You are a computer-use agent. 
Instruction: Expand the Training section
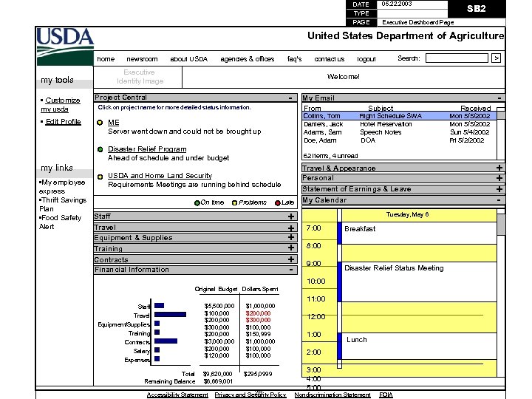291,248
